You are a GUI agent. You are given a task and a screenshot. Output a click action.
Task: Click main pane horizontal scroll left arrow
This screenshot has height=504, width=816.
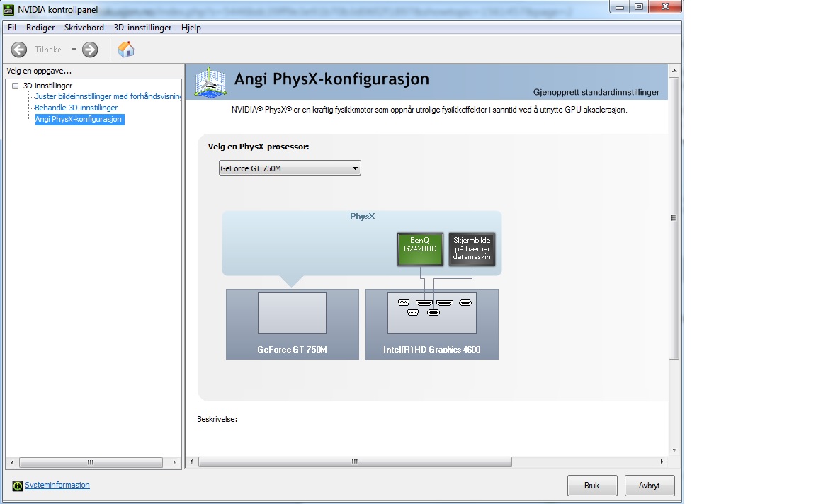(x=191, y=462)
